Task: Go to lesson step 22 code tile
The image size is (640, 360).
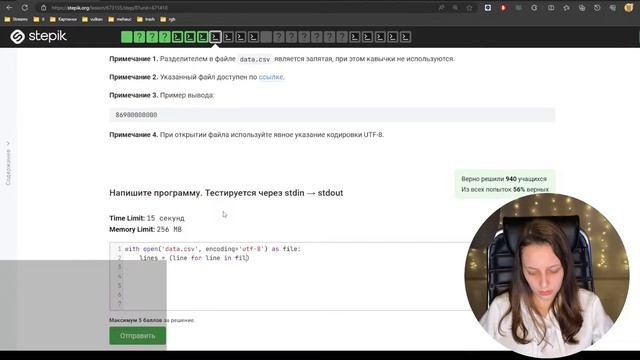Action: point(393,37)
